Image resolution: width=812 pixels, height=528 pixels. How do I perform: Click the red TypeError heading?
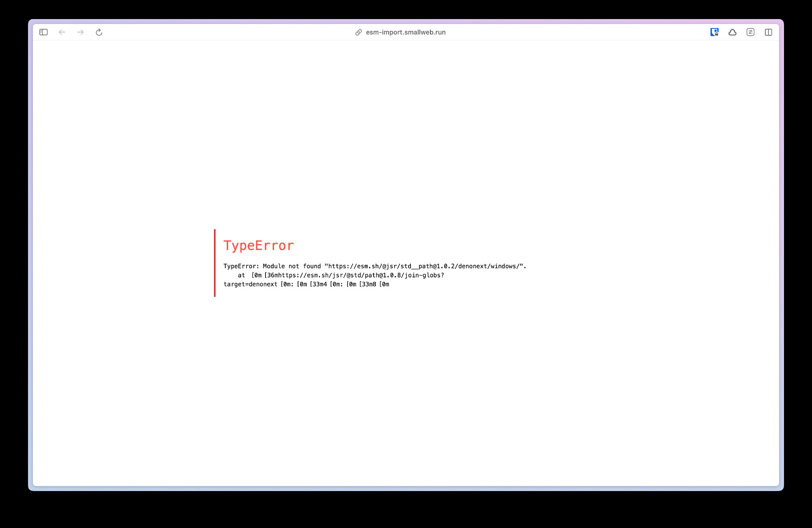pos(259,246)
